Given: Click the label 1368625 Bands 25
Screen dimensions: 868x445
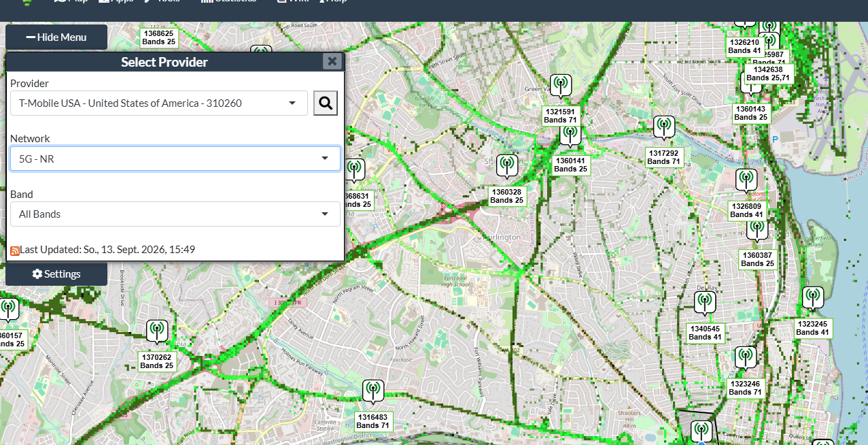Looking at the screenshot, I should tap(158, 37).
